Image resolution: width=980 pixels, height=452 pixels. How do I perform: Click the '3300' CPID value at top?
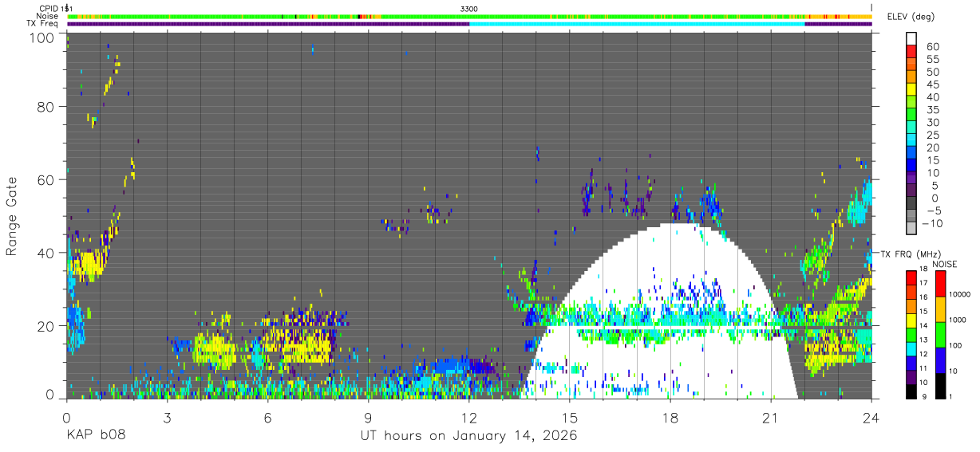pos(469,8)
